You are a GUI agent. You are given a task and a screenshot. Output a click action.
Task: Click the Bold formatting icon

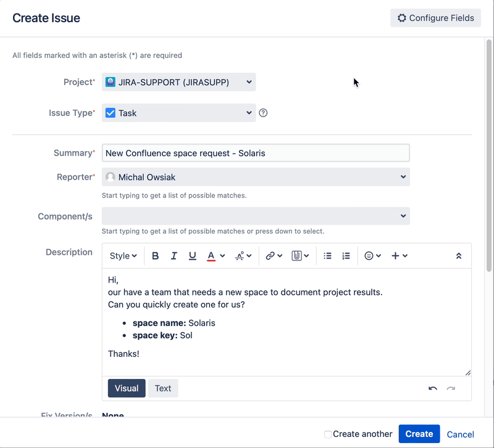click(155, 256)
